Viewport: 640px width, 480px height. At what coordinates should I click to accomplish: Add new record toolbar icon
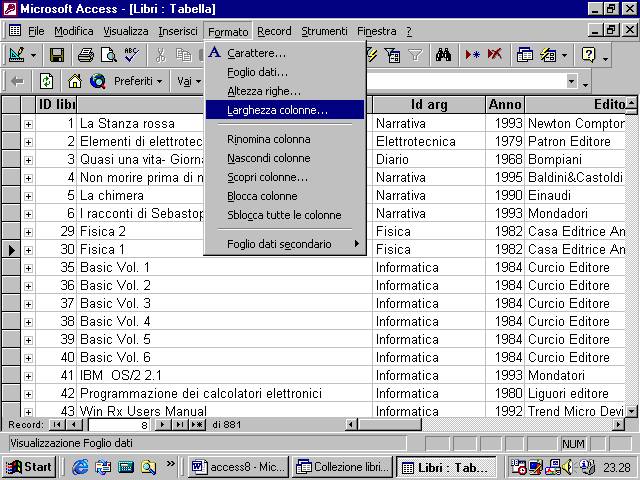point(472,55)
